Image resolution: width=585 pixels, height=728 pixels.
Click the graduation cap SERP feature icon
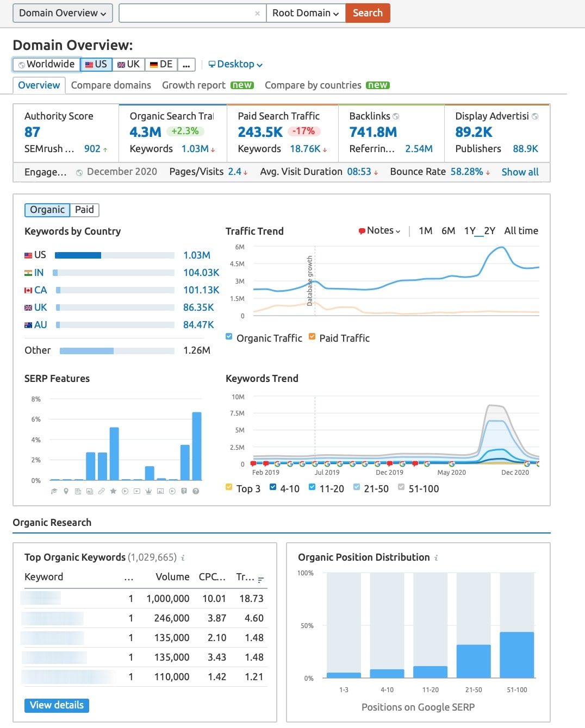(54, 491)
